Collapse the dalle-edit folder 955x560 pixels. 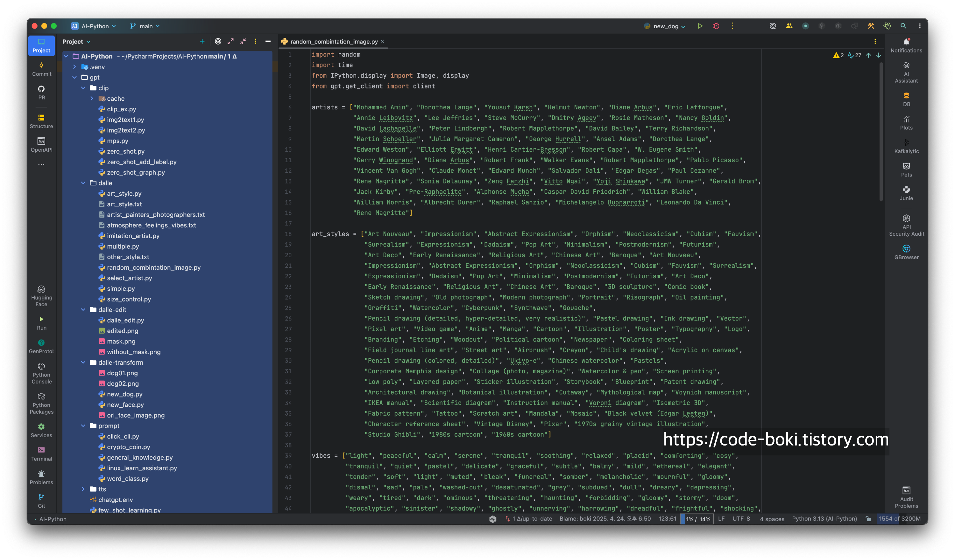tap(83, 310)
